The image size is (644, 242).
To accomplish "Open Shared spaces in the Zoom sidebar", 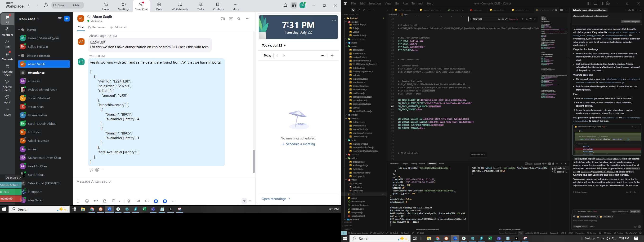I will click(8, 85).
